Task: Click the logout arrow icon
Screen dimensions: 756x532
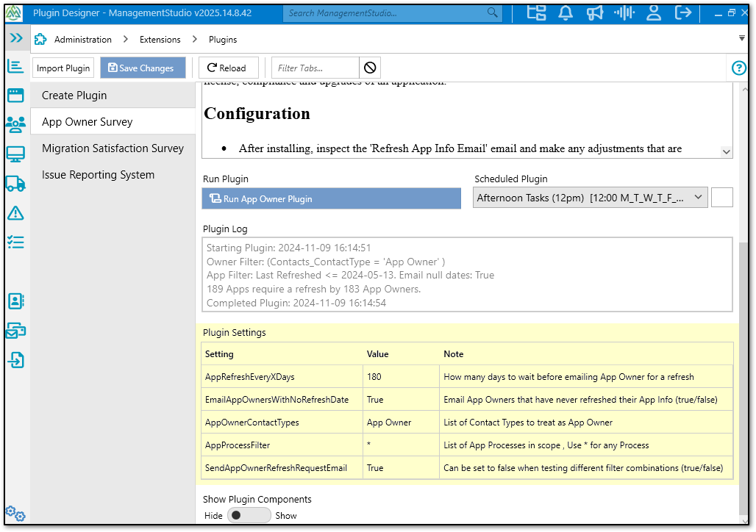Action: pos(683,12)
